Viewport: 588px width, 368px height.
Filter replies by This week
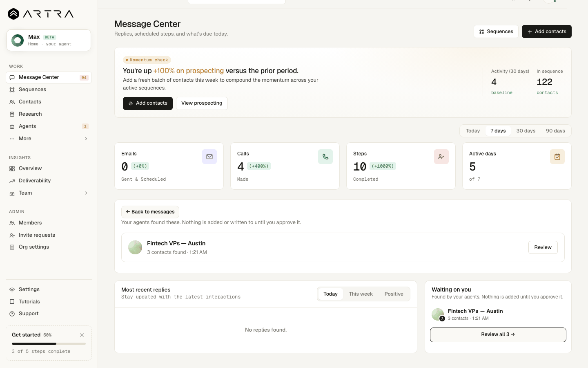(x=361, y=294)
